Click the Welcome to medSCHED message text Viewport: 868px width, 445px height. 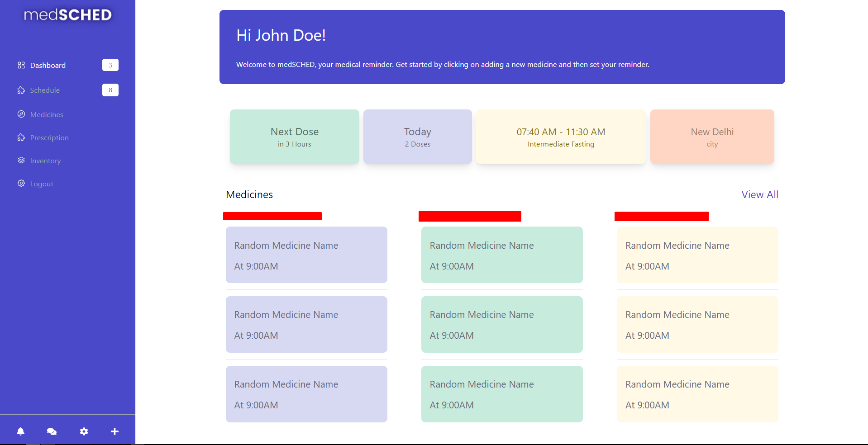443,65
